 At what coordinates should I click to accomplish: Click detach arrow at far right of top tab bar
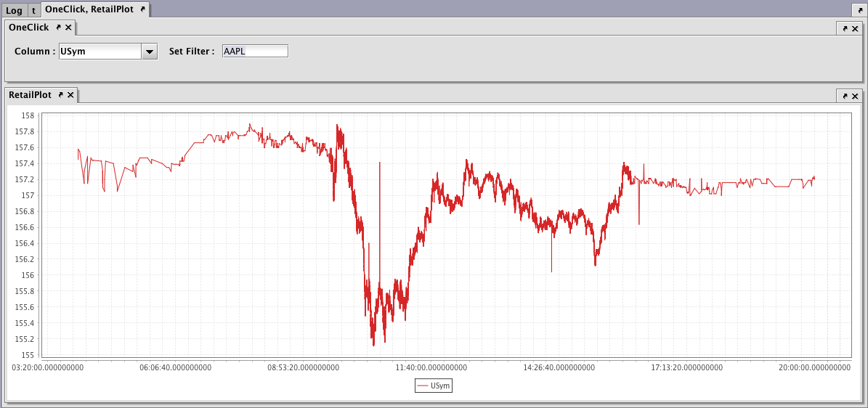click(x=858, y=10)
